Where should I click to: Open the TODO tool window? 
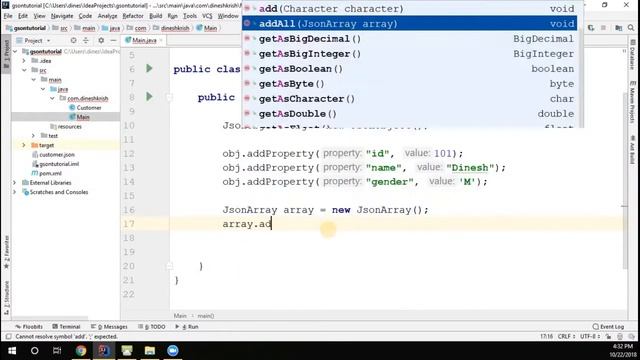[x=152, y=327]
